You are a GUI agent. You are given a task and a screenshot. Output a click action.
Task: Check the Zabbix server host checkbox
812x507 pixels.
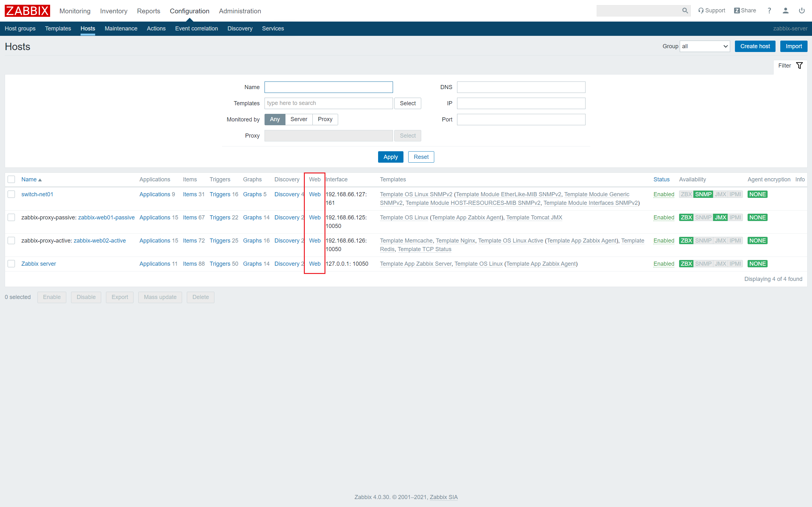pyautogui.click(x=11, y=263)
